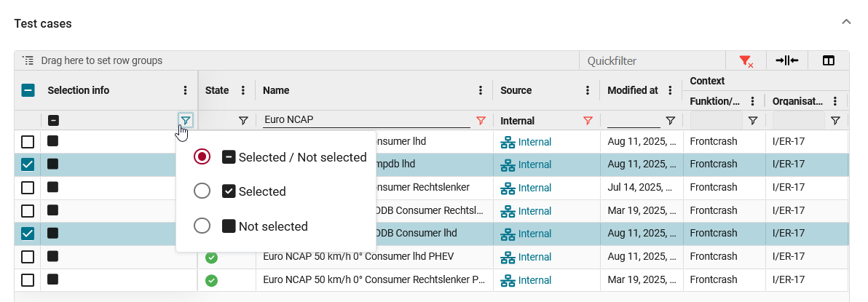Viewport: 868px width, 302px height.
Task: Open Organisat... column menu dots
Action: click(835, 101)
